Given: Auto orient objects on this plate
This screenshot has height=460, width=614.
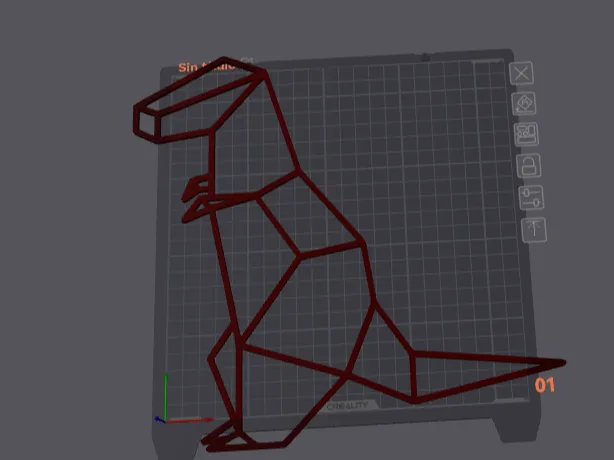Looking at the screenshot, I should pos(524,104).
